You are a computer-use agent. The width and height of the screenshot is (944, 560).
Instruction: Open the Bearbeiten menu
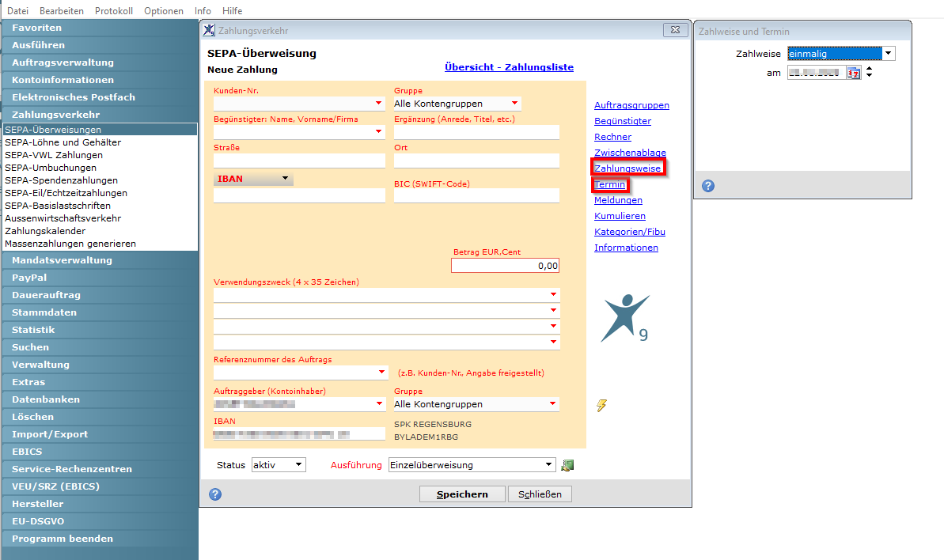coord(62,11)
